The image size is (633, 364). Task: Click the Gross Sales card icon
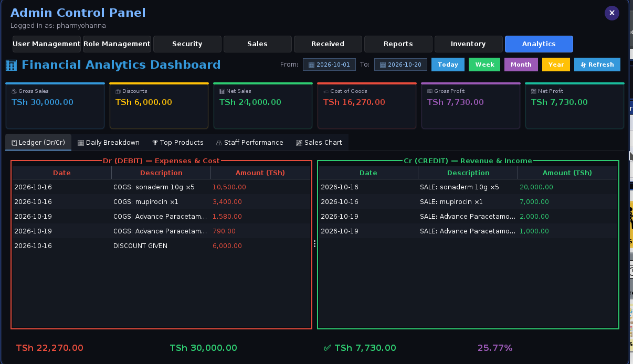click(14, 91)
